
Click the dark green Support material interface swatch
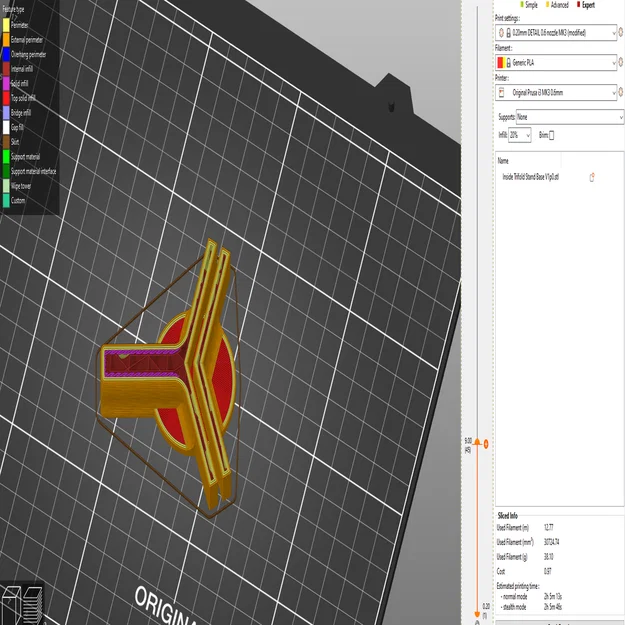coord(6,171)
